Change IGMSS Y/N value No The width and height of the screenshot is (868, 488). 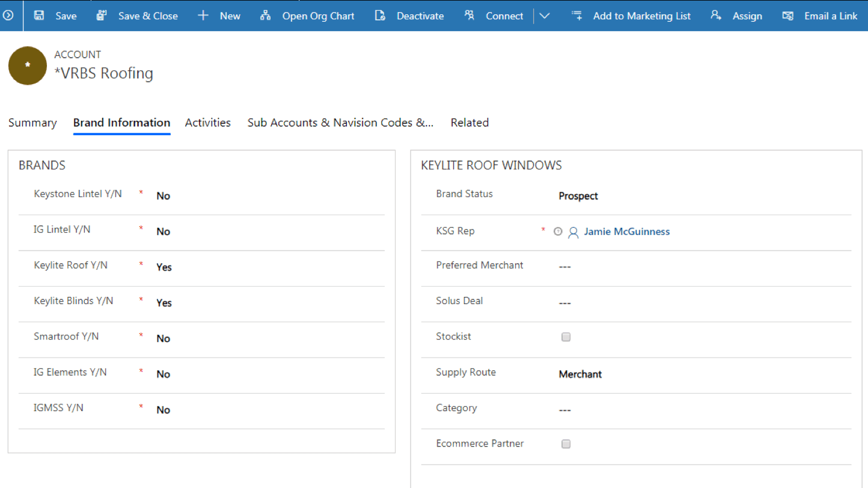click(x=164, y=410)
